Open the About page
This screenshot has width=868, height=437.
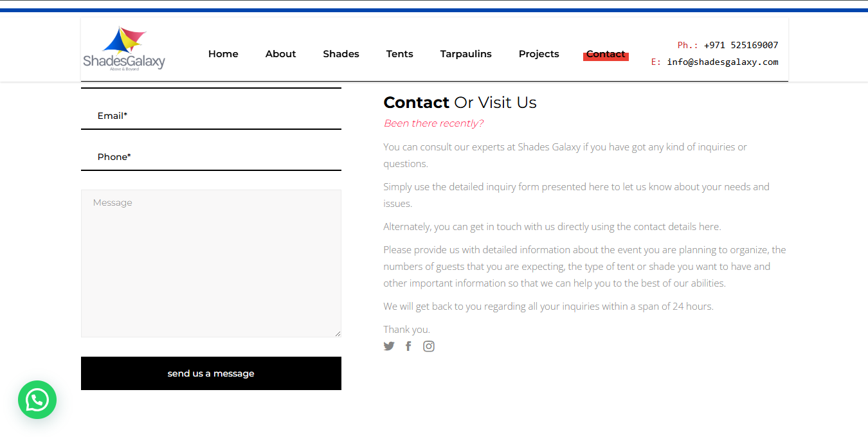(280, 54)
